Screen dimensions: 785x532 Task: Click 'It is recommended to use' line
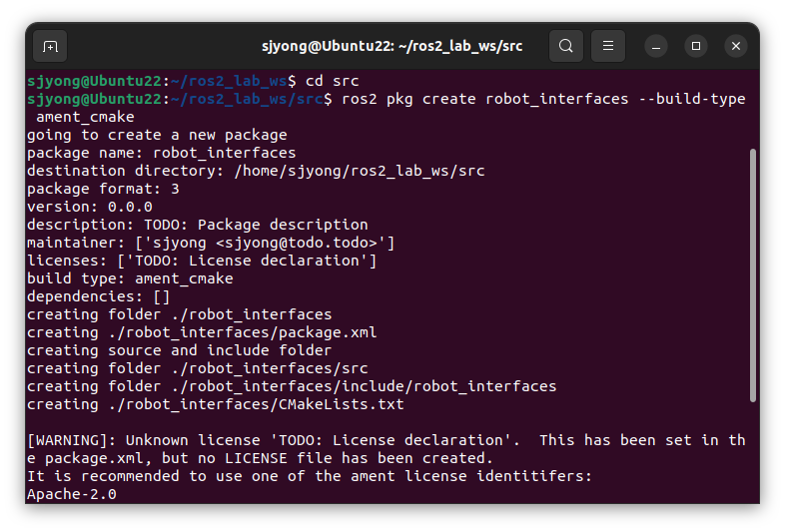point(310,477)
